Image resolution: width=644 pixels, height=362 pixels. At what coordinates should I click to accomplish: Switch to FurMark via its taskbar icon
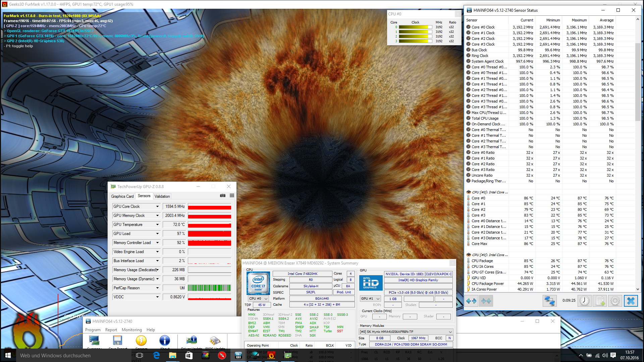coord(271,355)
